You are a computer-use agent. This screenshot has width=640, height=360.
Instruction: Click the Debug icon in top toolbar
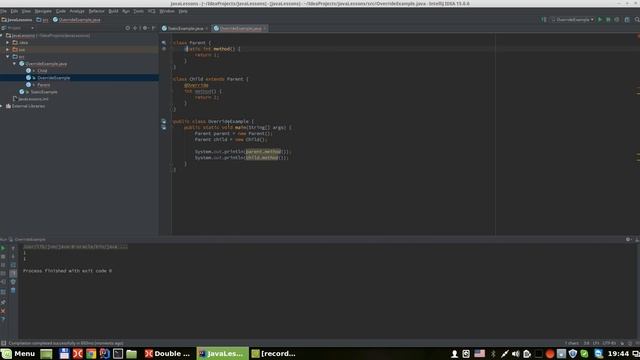pos(608,20)
